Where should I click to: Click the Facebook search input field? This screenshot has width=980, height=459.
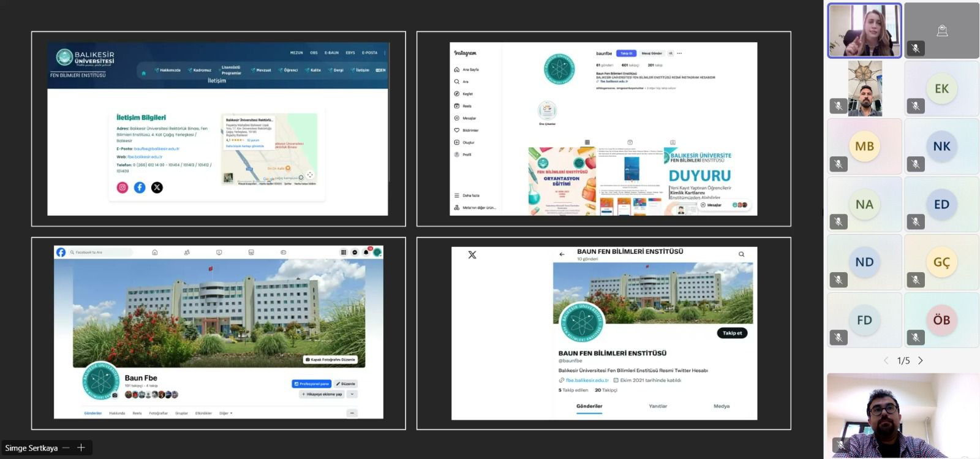point(100,252)
